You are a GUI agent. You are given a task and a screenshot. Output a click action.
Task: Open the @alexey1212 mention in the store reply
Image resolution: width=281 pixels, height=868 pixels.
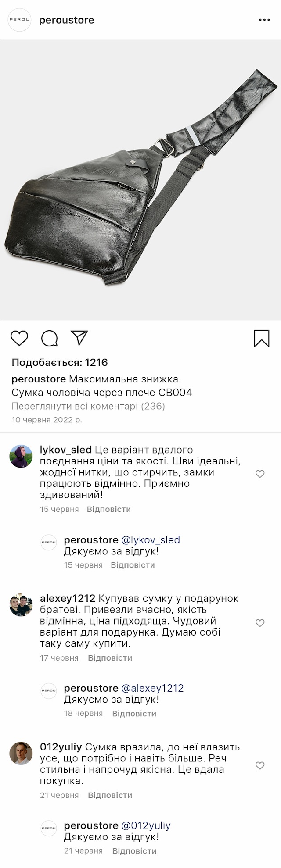point(152,688)
